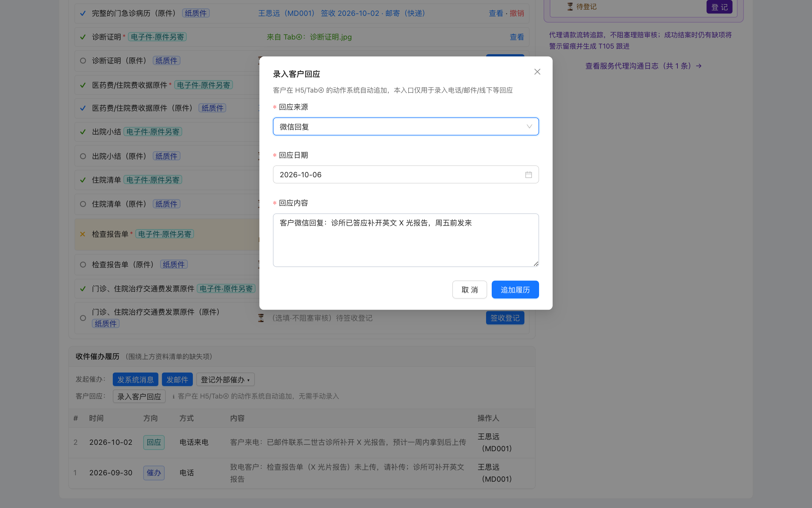
Task: Click checkmark on 医药费/住院费收据原件(原件) row
Action: click(83, 108)
